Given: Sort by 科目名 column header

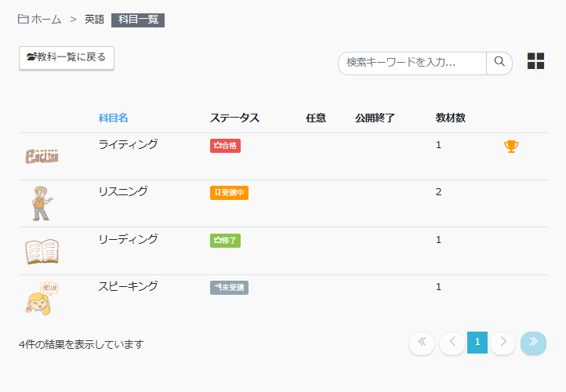Looking at the screenshot, I should (114, 118).
